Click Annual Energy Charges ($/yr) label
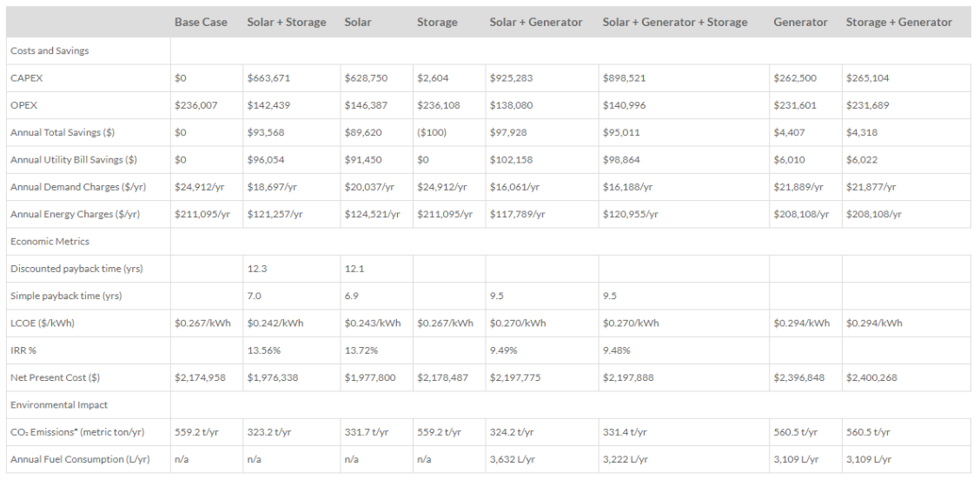This screenshot has height=480, width=980. [x=75, y=214]
